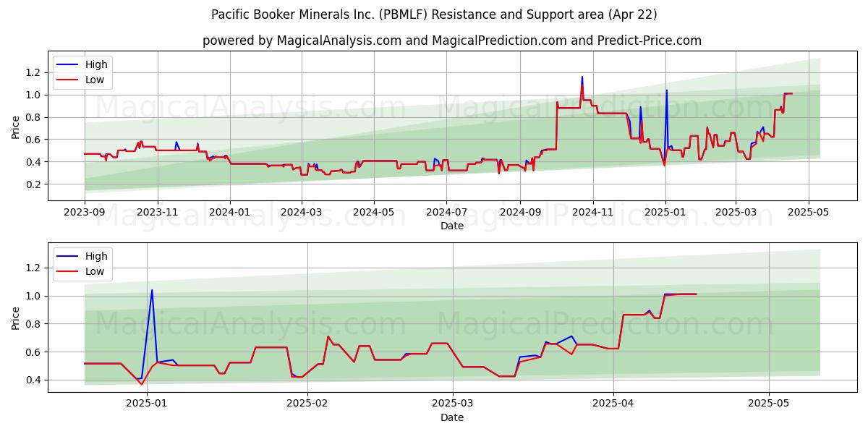
Task: Click the '2024-01' x-axis label
Action: (230, 212)
